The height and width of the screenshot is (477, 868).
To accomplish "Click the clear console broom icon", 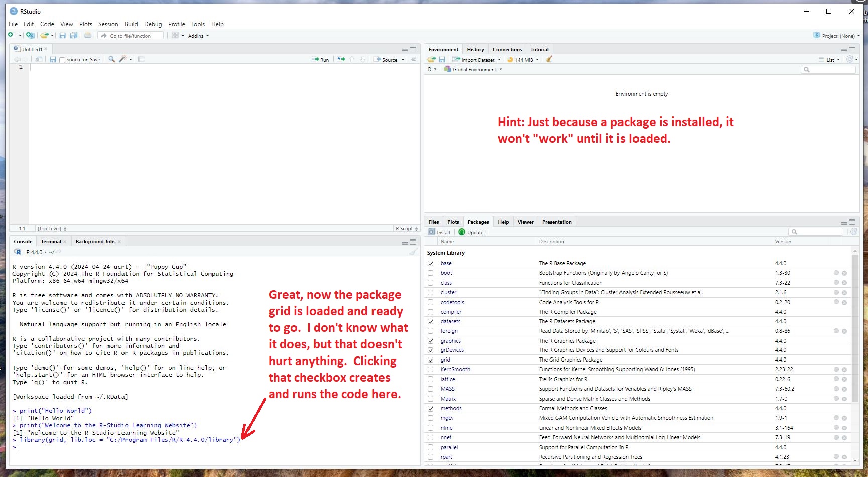I will 413,252.
